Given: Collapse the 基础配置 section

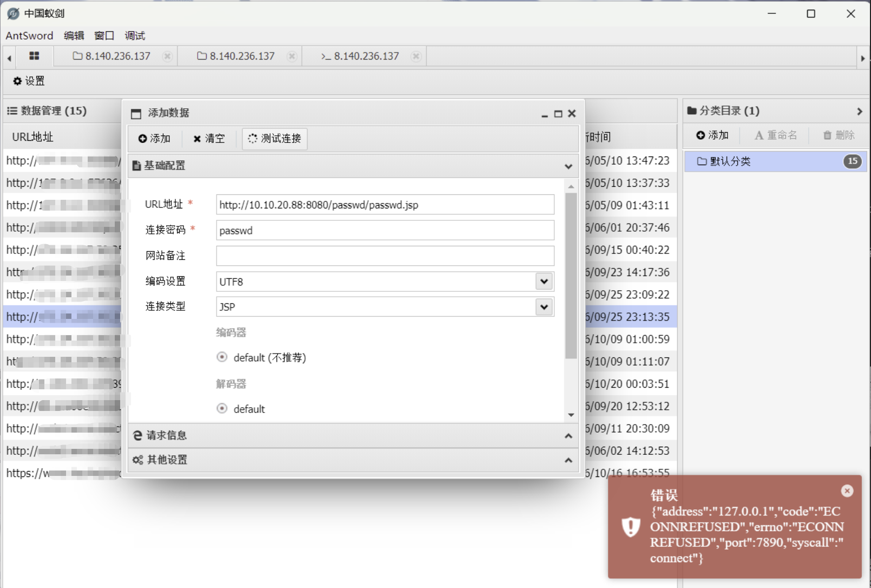Looking at the screenshot, I should coord(568,166).
